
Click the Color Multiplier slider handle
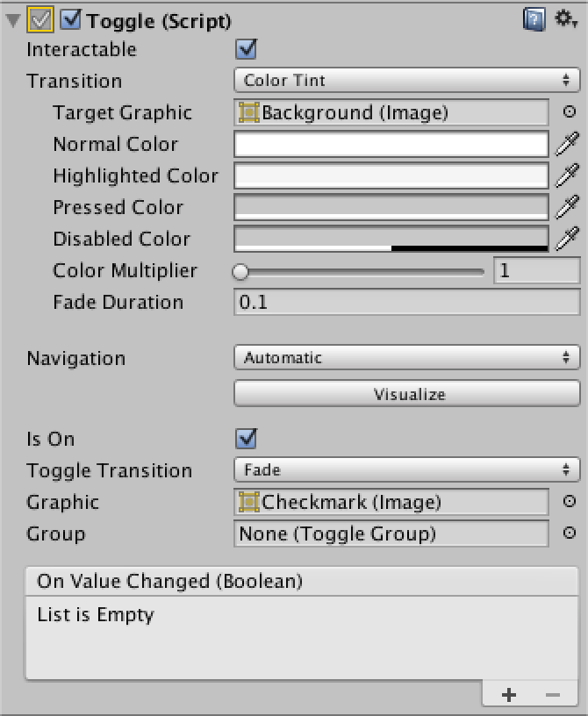[x=240, y=272]
